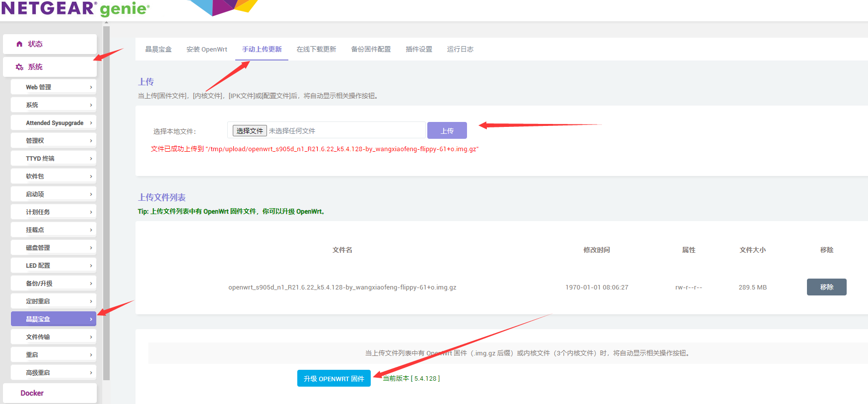This screenshot has width=868, height=404.
Task: Switch to the 在线下载更新 tab
Action: click(316, 49)
